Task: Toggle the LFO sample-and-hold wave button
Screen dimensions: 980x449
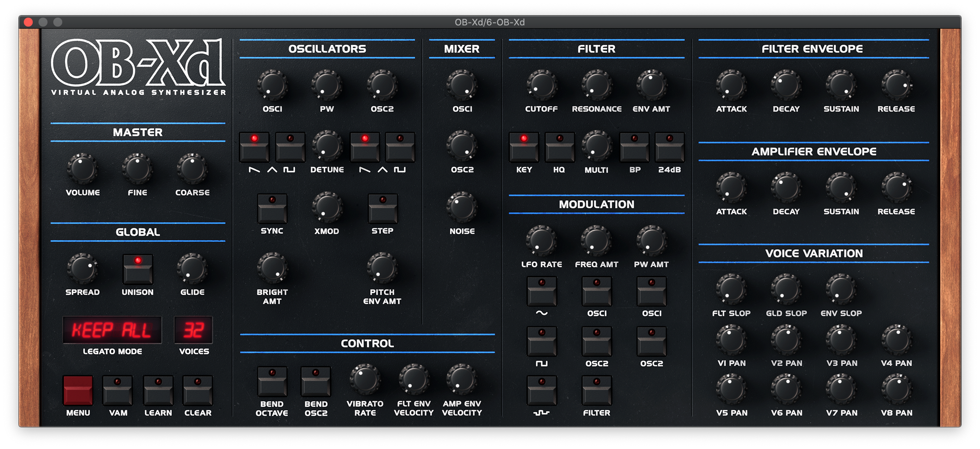Action: tap(541, 391)
